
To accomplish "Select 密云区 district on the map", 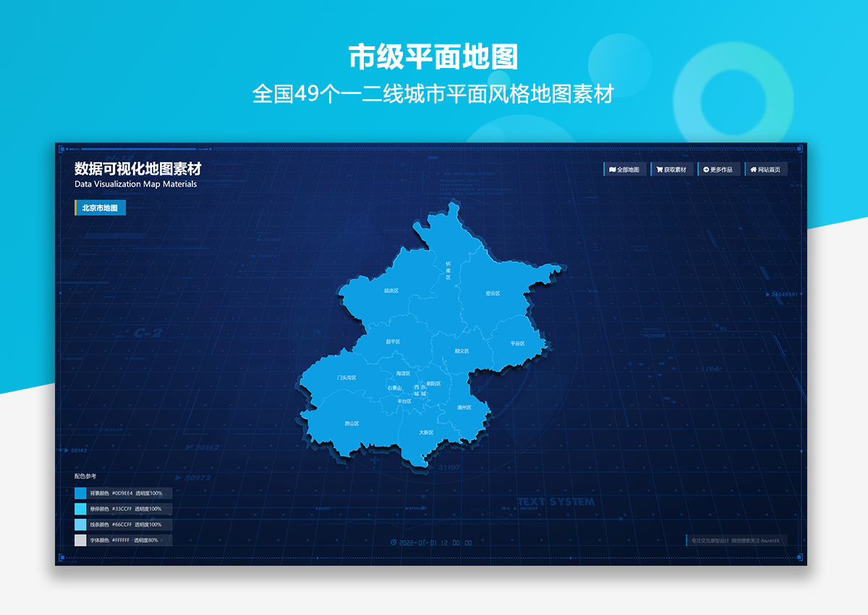I will [x=493, y=294].
